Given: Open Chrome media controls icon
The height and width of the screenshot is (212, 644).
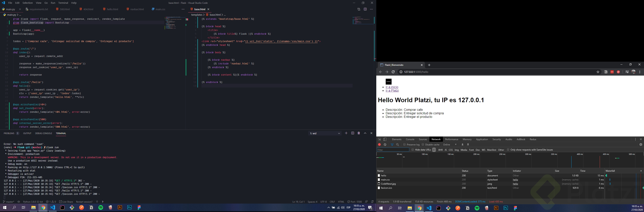Looking at the screenshot, I should click(x=627, y=72).
